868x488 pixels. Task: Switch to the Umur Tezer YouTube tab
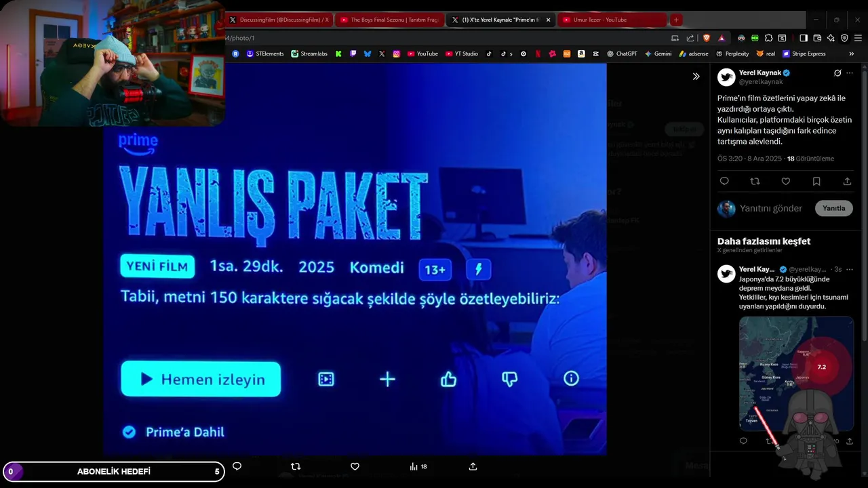(x=612, y=20)
